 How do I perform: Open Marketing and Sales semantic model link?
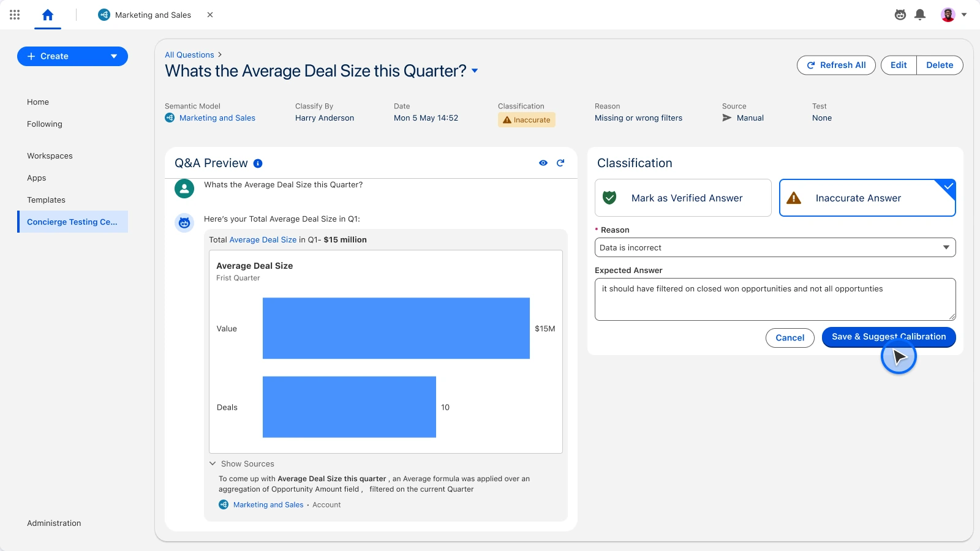(217, 118)
